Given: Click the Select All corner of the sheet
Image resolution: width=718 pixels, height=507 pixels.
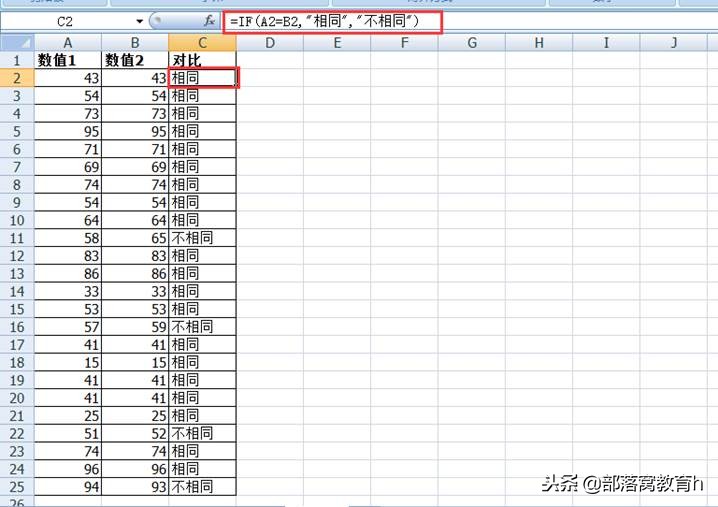Looking at the screenshot, I should point(17,43).
